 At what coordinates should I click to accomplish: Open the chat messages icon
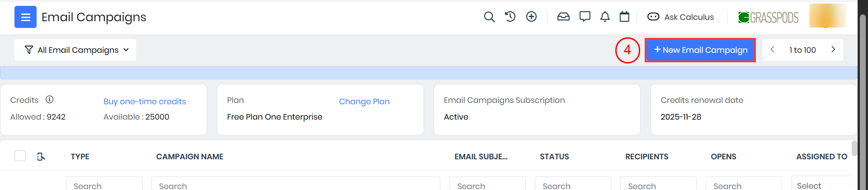click(x=585, y=17)
